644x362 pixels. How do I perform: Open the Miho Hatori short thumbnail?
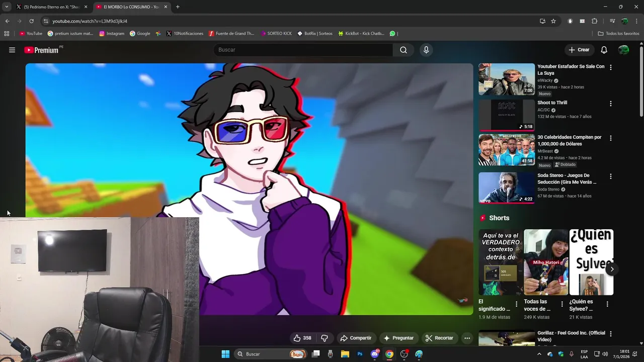(546, 262)
